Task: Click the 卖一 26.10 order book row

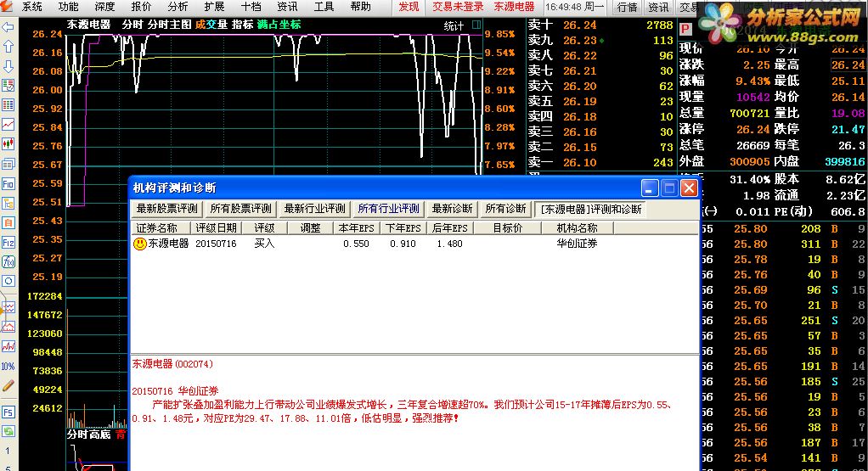Action: (600, 163)
